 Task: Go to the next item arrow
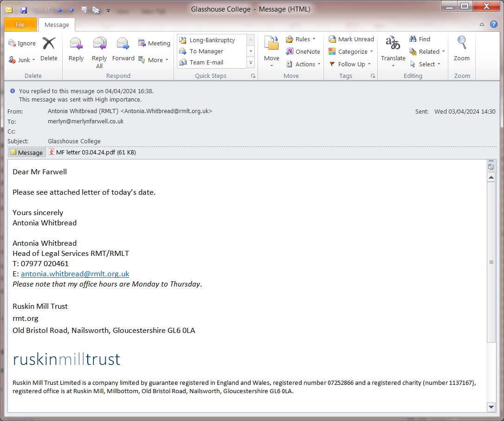(72, 10)
